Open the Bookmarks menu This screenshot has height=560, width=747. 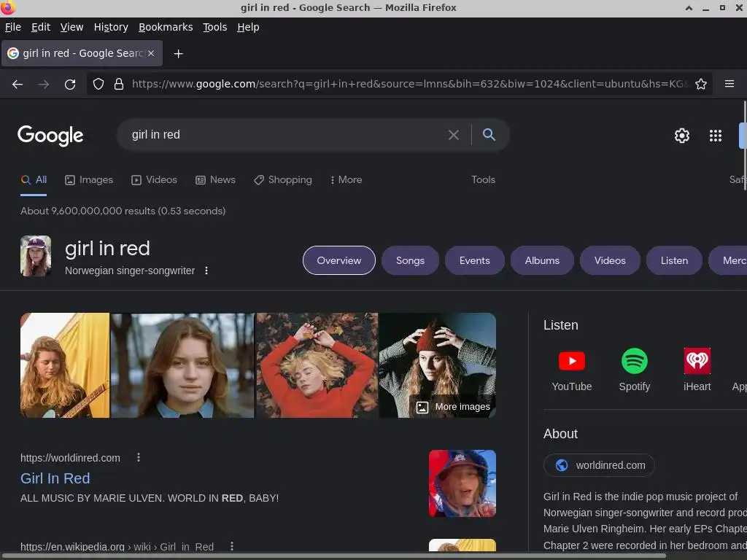tap(166, 27)
